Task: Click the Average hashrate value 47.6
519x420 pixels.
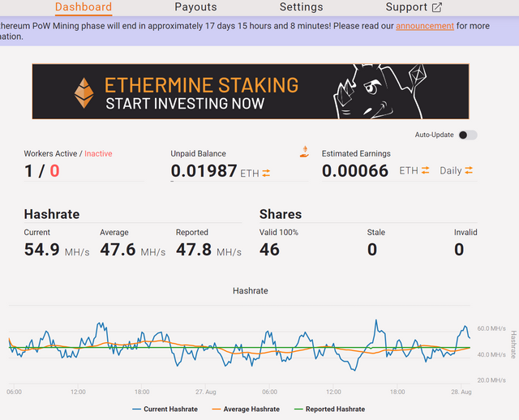Action: coord(118,250)
